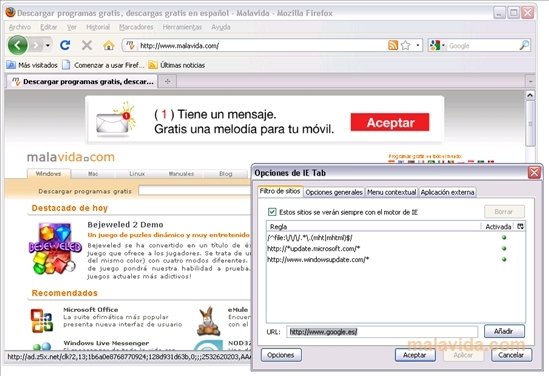The height and width of the screenshot is (376, 549).
Task: Toggle activation dot for windowsupdate.com rule
Action: 504,259
